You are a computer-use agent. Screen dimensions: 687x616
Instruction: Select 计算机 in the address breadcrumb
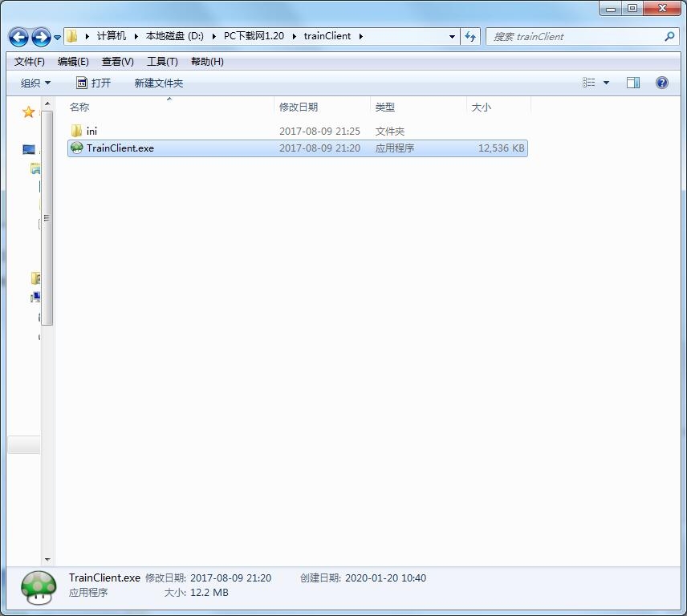[112, 36]
